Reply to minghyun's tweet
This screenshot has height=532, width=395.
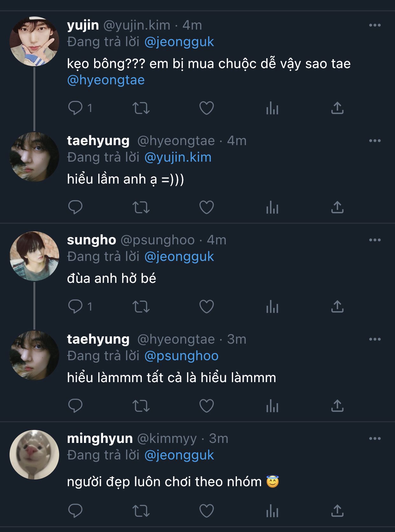click(76, 511)
